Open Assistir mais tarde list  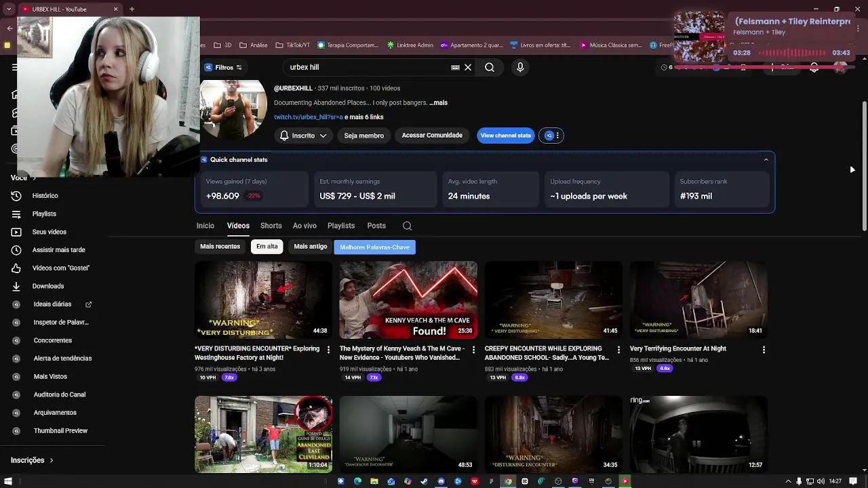(x=58, y=250)
